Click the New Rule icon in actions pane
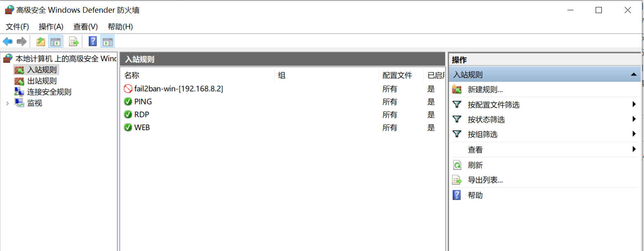 pos(457,89)
